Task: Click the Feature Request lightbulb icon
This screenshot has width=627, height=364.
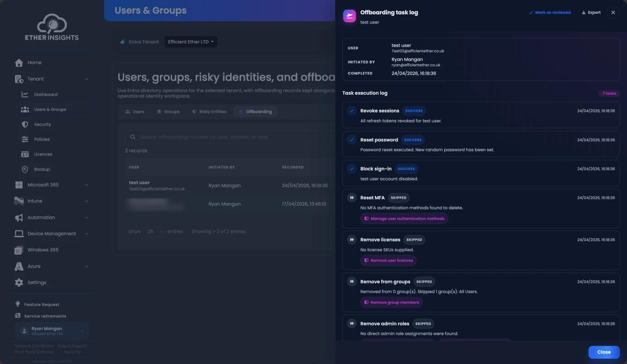Action: pos(18,304)
